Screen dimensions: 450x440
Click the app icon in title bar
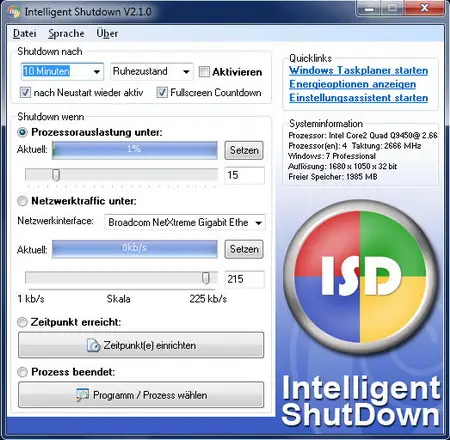[x=14, y=12]
